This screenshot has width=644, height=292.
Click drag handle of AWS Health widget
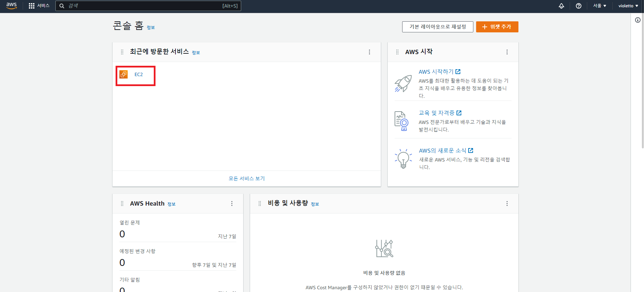(x=122, y=204)
